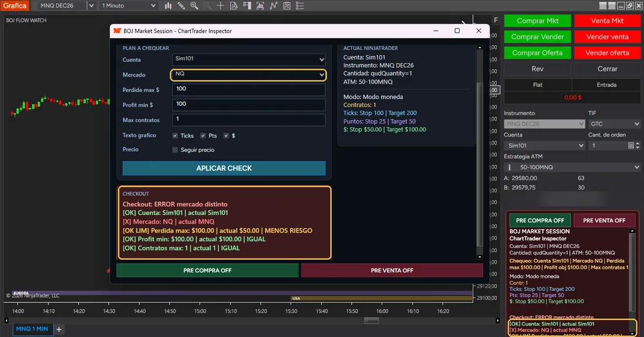
Task: Click chart horizontal scroll left arrow
Action: pyautogui.click(x=6, y=321)
